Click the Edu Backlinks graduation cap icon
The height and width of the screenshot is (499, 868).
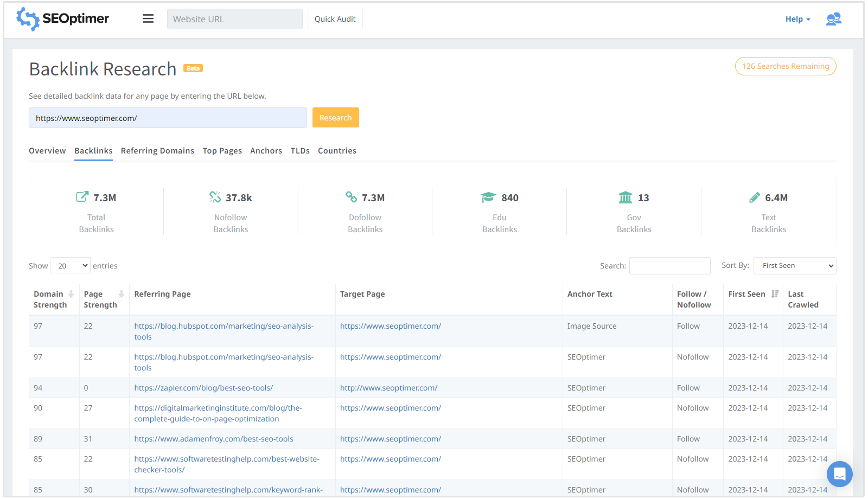click(x=488, y=197)
